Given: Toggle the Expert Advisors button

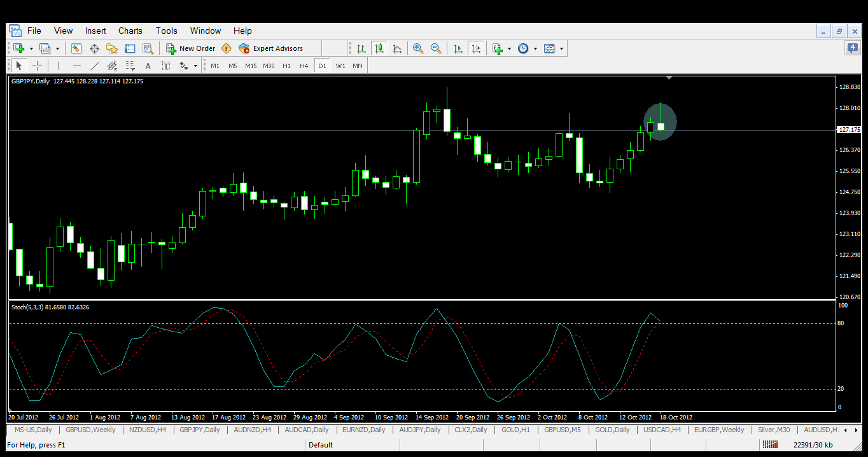Looking at the screenshot, I should (x=271, y=48).
